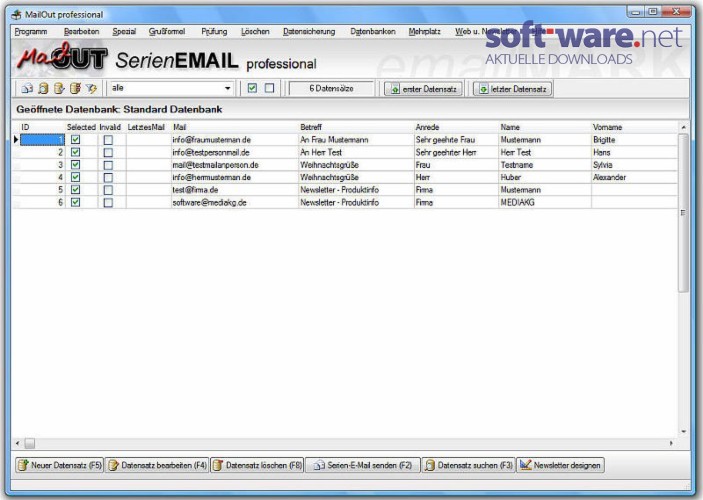Open the Prüfung menu
This screenshot has height=500, width=703.
click(x=214, y=31)
